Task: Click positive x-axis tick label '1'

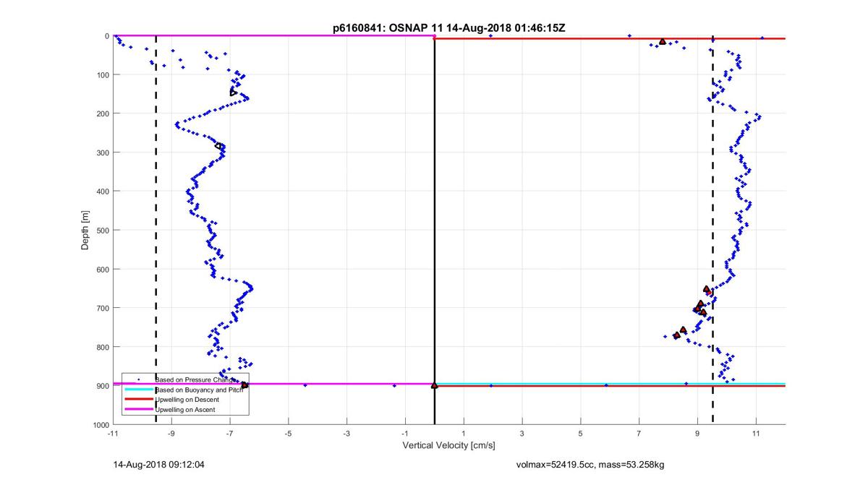Action: point(464,434)
